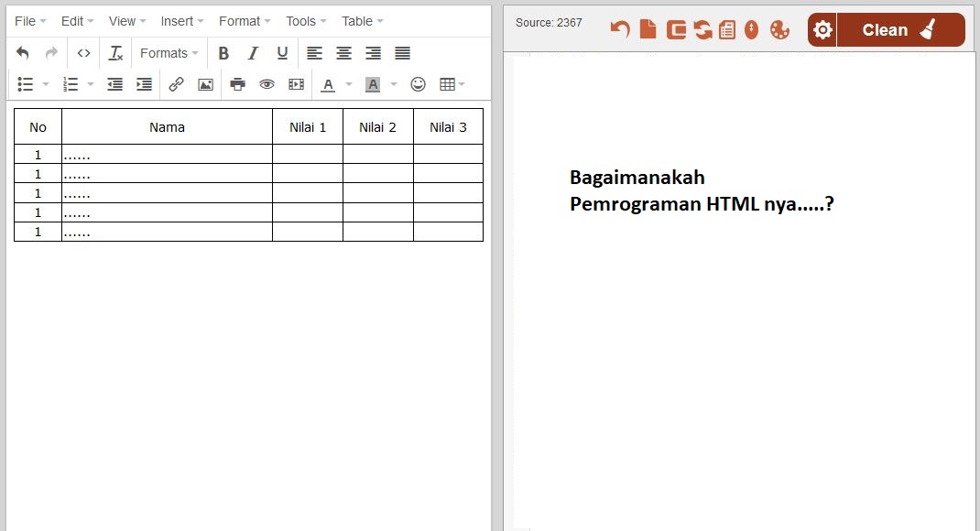Open the color palette on the cleaner panel
The image size is (980, 531).
click(779, 30)
